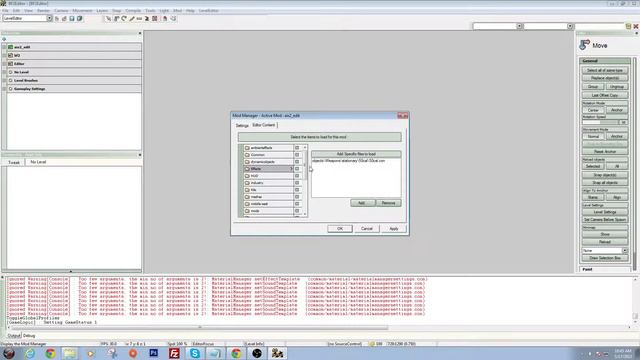Open the Mod menu

point(178,11)
